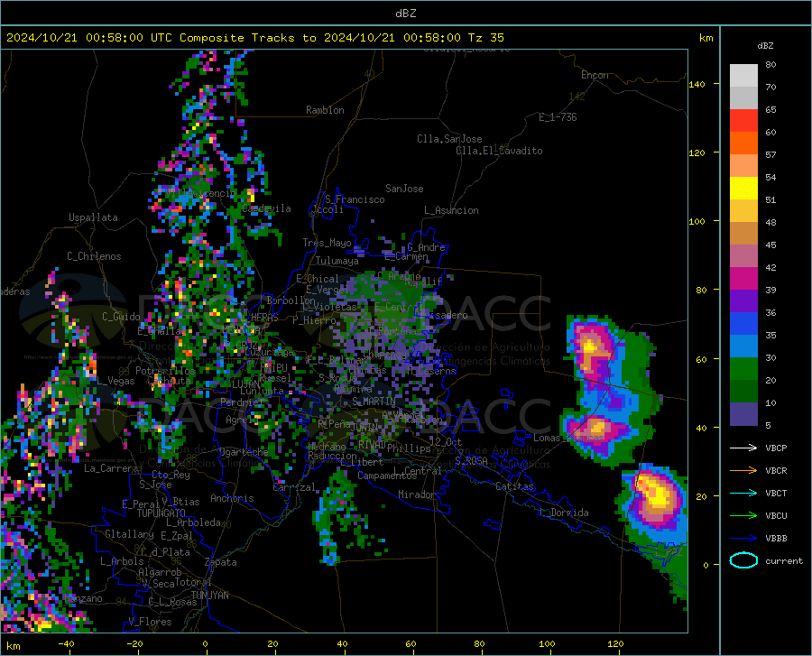Click the La_Carrera label
This screenshot has height=656, width=812.
(x=111, y=468)
